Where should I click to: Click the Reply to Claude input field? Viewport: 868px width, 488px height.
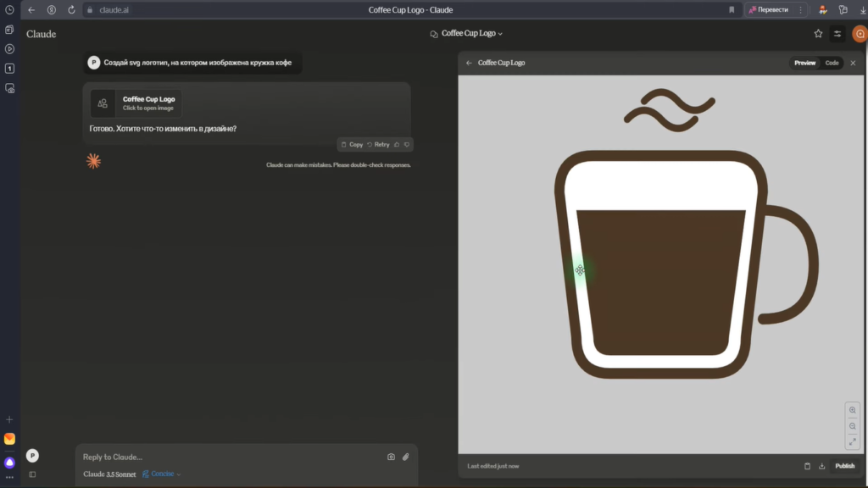pyautogui.click(x=229, y=457)
